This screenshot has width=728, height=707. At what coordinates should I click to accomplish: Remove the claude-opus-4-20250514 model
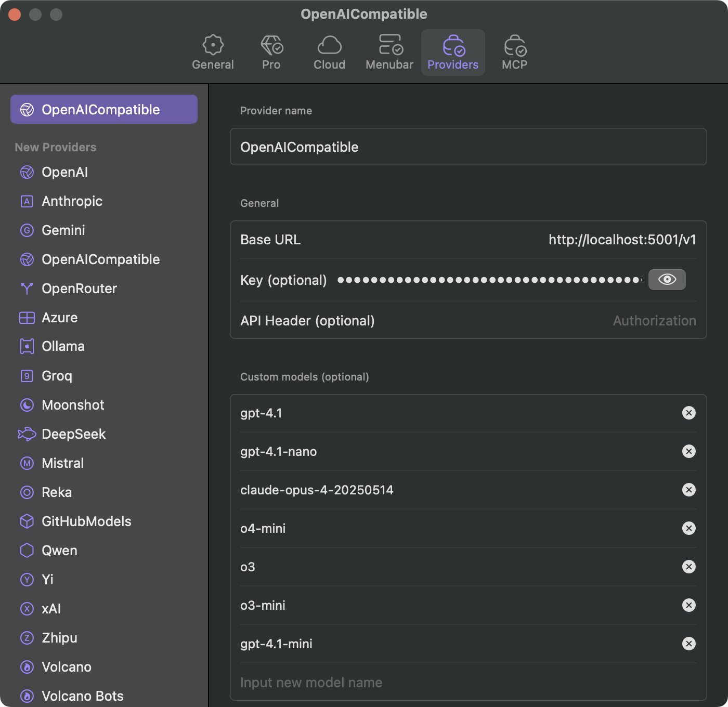pyautogui.click(x=689, y=490)
